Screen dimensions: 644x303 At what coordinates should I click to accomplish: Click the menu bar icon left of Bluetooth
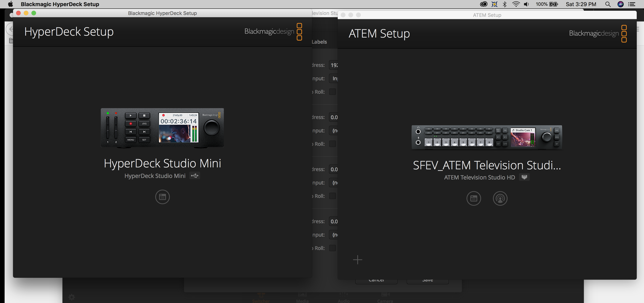[494, 4]
